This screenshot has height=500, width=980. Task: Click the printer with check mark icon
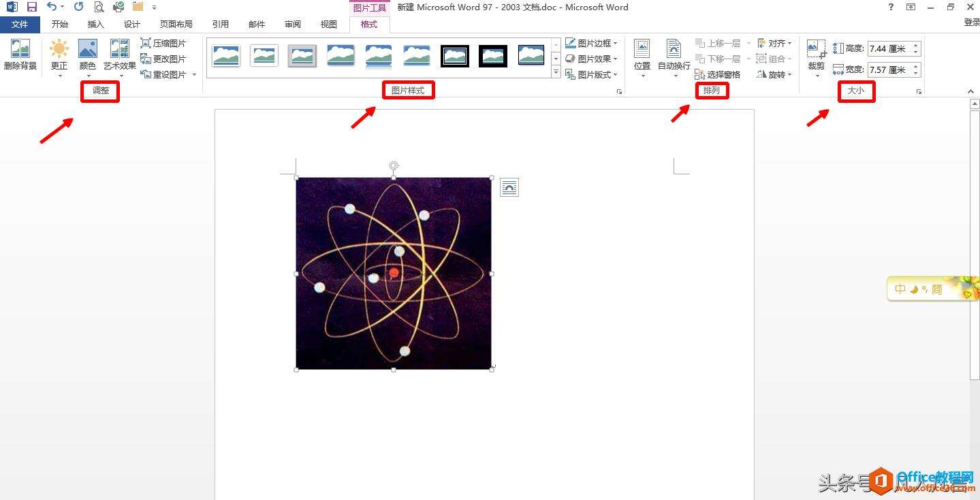coord(118,7)
